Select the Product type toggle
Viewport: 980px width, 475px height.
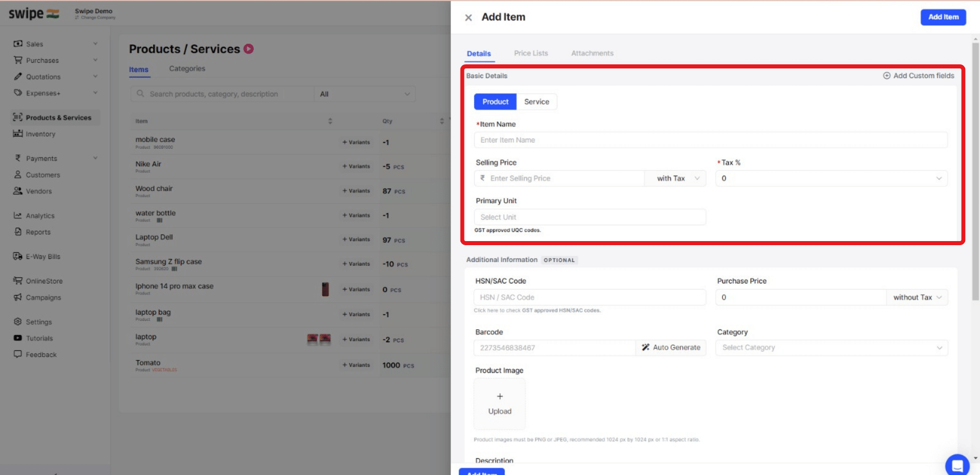coord(495,102)
